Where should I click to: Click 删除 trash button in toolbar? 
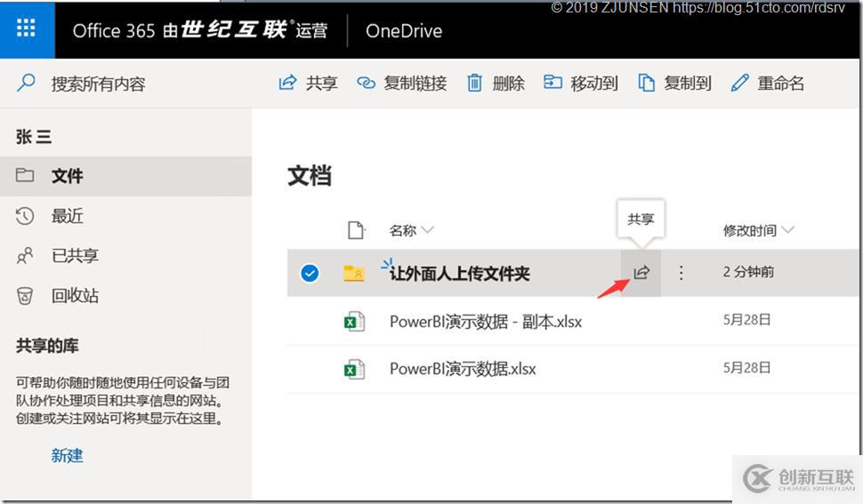(496, 84)
